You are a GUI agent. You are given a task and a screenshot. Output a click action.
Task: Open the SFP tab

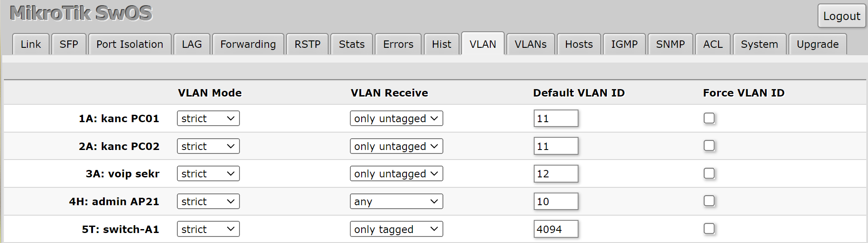pyautogui.click(x=69, y=44)
